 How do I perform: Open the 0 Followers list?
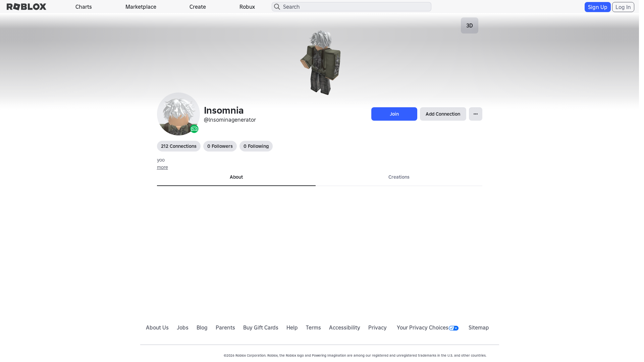(220, 146)
